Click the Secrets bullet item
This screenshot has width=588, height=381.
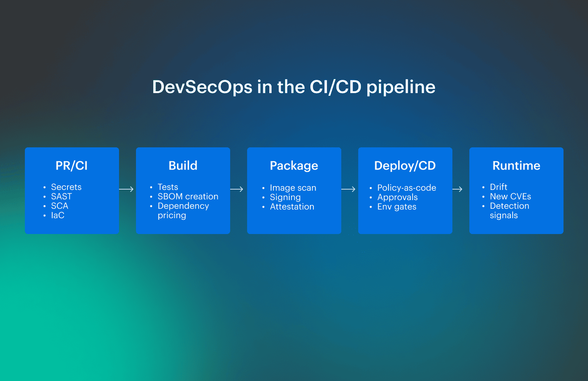click(x=66, y=187)
